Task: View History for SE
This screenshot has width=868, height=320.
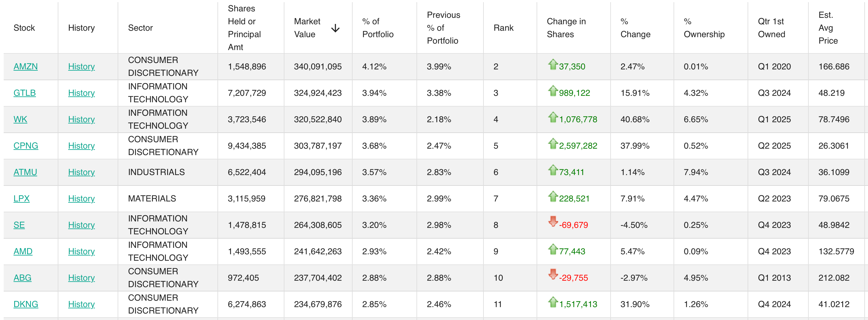Action: point(81,225)
